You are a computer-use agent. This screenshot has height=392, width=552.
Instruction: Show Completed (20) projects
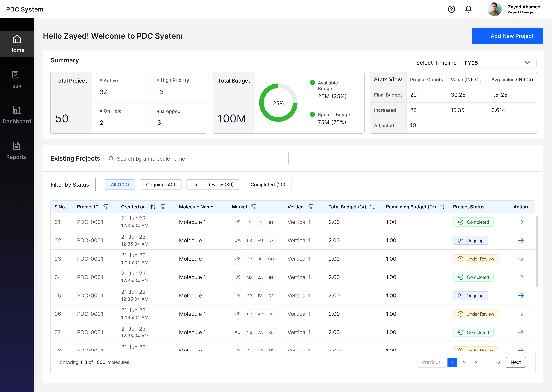click(x=268, y=185)
